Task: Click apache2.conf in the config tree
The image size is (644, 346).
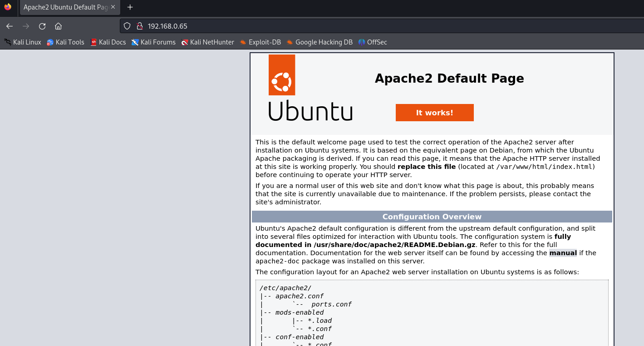Action: pyautogui.click(x=300, y=296)
